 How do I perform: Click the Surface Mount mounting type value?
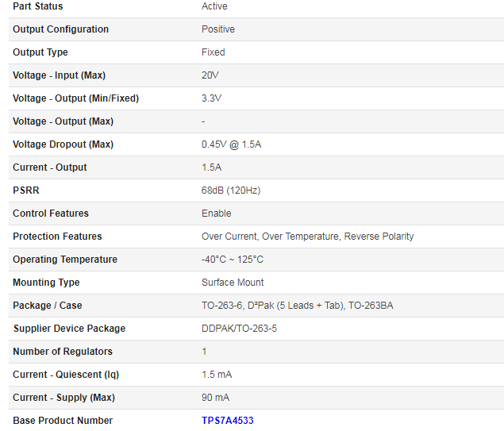click(233, 283)
